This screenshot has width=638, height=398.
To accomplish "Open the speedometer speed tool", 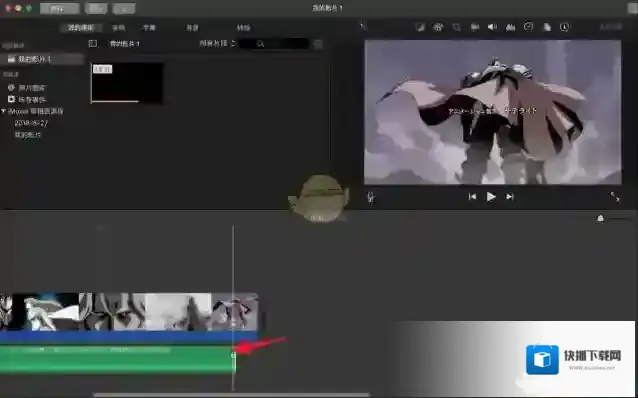I will click(x=528, y=27).
